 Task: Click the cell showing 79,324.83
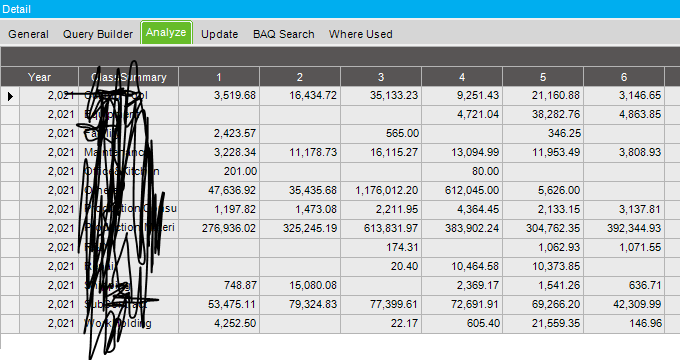pos(300,304)
